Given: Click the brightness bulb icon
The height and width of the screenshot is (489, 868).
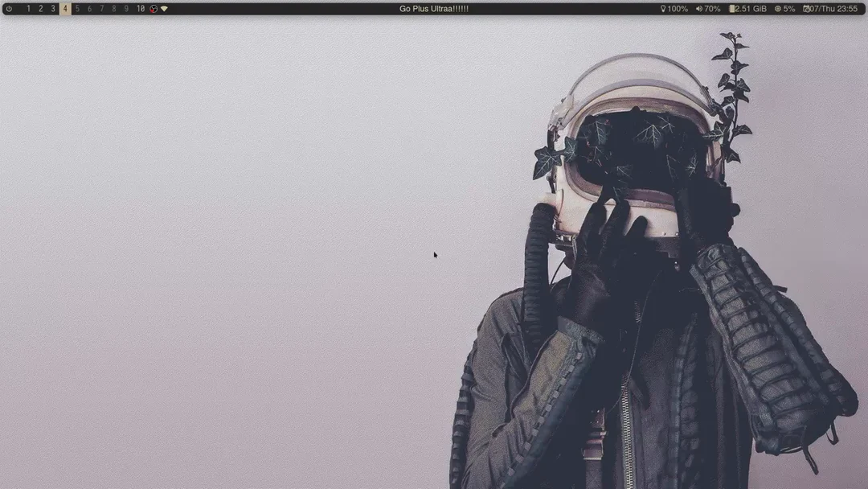Looking at the screenshot, I should [x=663, y=8].
